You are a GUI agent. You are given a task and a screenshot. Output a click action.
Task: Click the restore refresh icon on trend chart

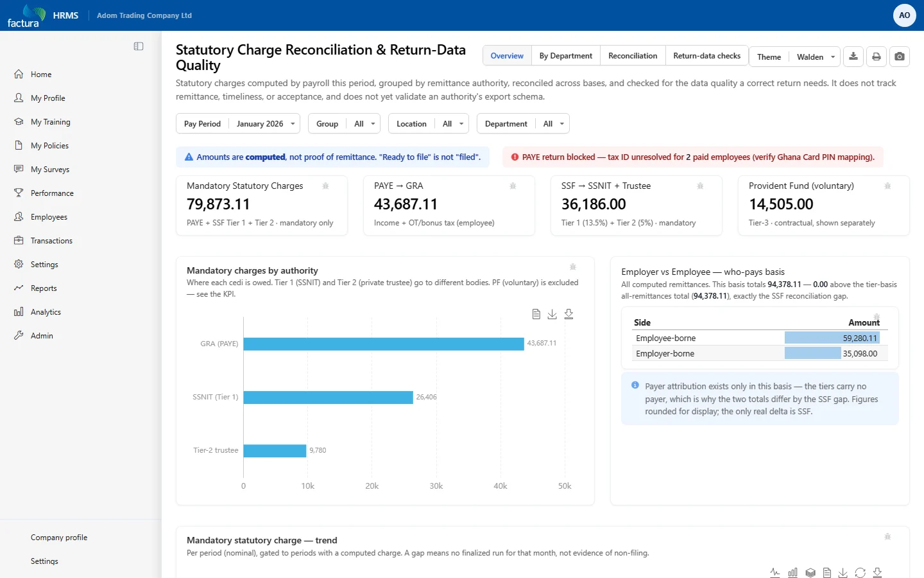pyautogui.click(x=860, y=573)
